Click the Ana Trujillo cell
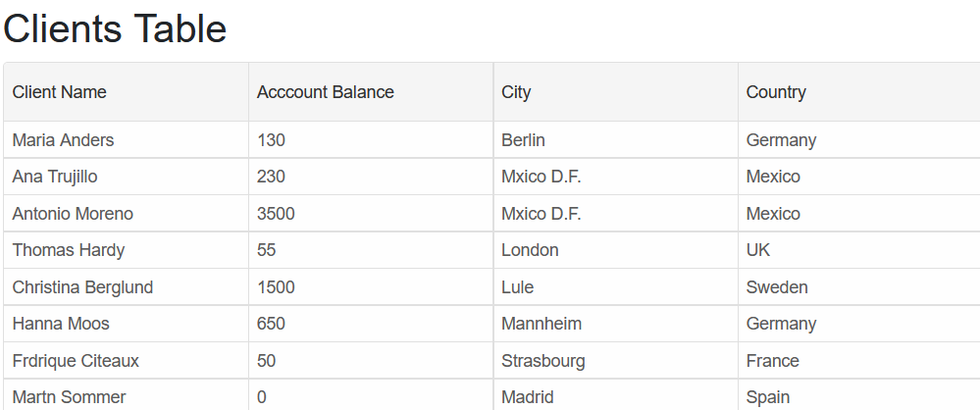The width and height of the screenshot is (980, 410). click(127, 177)
